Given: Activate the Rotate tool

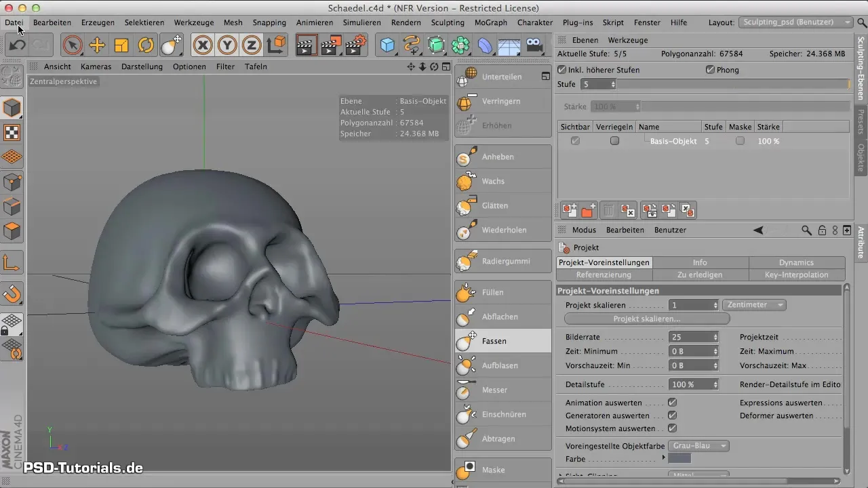Looking at the screenshot, I should pos(146,45).
